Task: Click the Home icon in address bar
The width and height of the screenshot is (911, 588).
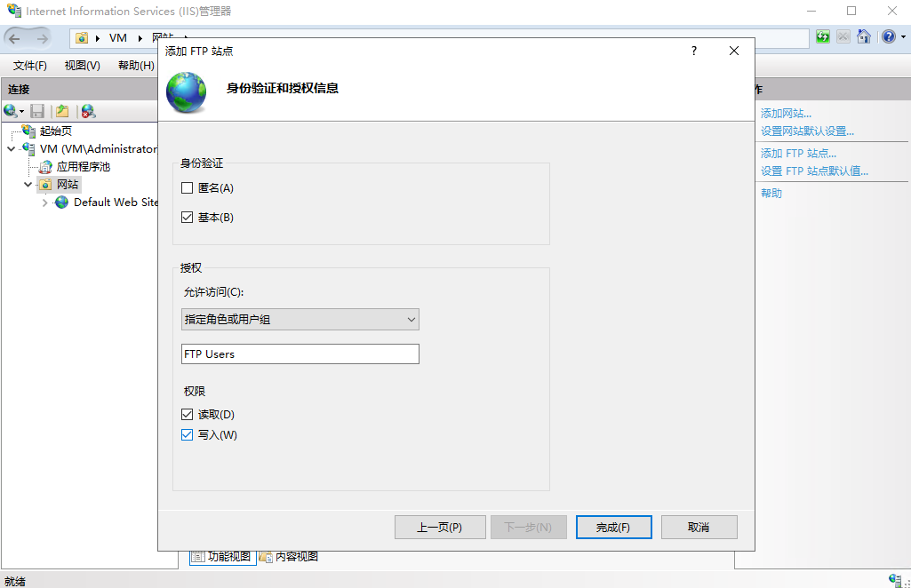Action: click(x=863, y=37)
